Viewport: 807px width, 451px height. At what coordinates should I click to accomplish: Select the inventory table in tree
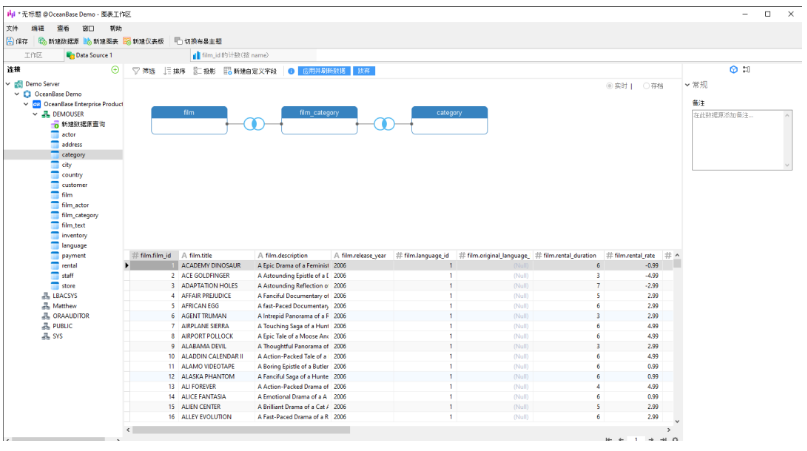click(x=74, y=235)
